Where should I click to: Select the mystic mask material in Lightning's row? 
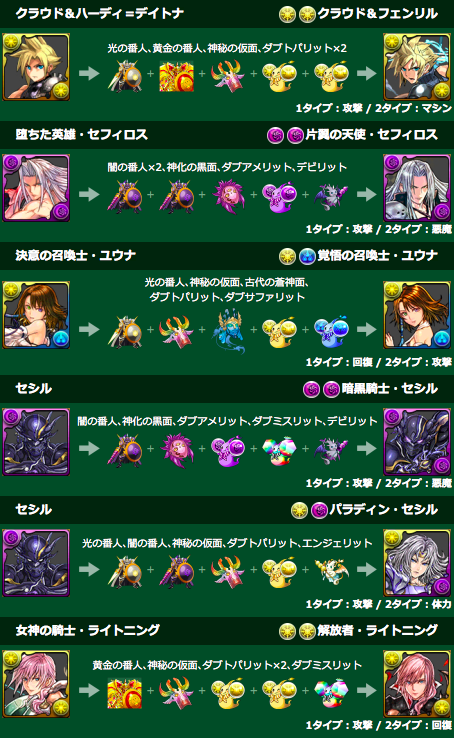pyautogui.click(x=176, y=692)
